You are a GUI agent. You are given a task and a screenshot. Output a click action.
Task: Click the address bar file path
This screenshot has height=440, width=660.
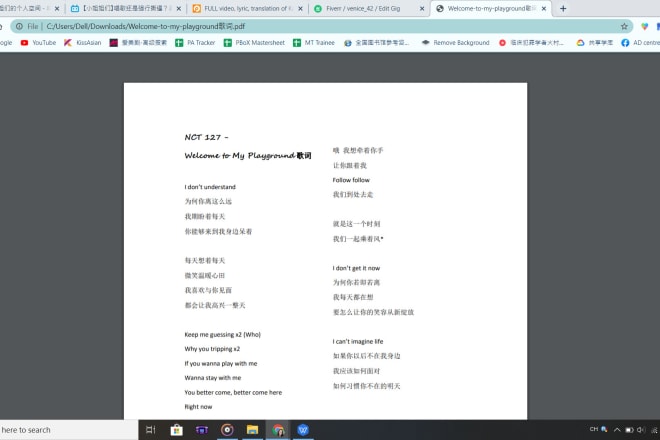pyautogui.click(x=146, y=27)
